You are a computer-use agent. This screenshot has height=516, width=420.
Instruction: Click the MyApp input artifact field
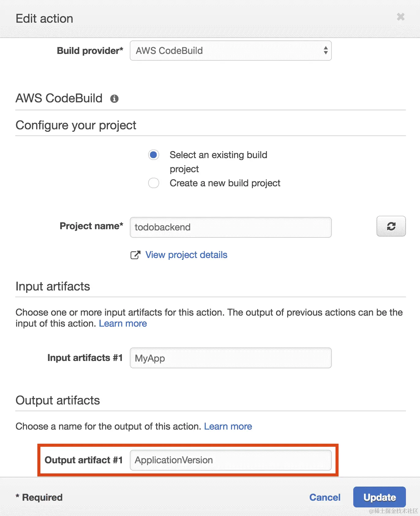click(x=231, y=358)
